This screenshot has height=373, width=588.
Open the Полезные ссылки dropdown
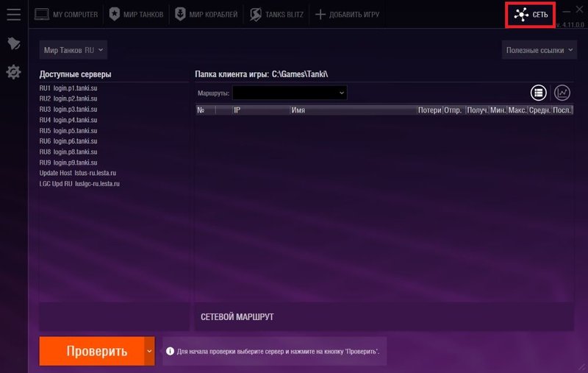tap(539, 50)
